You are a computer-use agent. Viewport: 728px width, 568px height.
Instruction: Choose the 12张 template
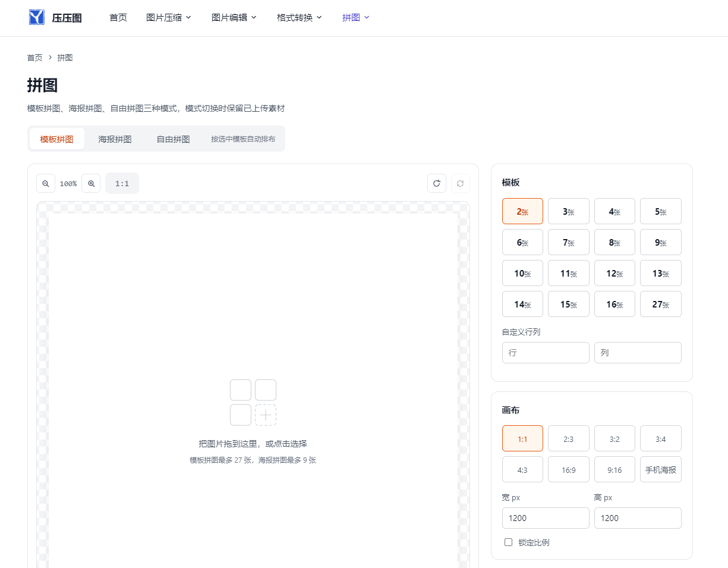point(614,273)
